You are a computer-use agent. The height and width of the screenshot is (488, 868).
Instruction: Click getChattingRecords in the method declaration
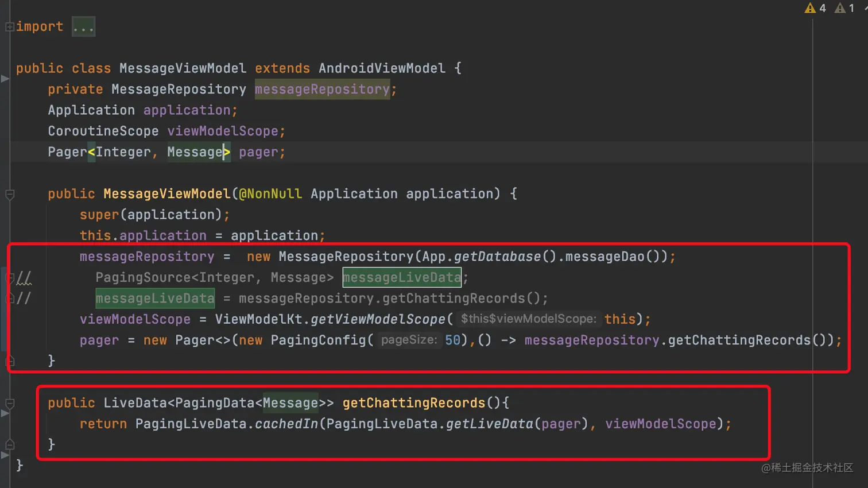414,403
